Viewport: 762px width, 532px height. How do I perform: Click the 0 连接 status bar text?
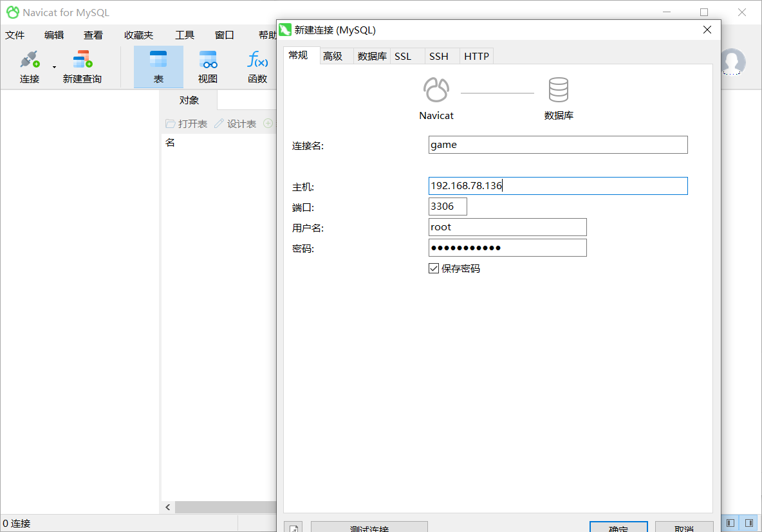(17, 523)
